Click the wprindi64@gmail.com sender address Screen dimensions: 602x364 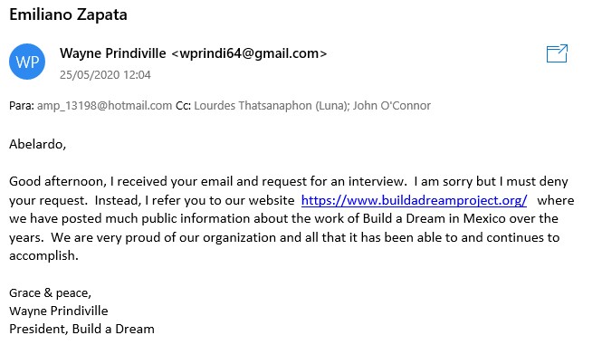[x=249, y=53]
